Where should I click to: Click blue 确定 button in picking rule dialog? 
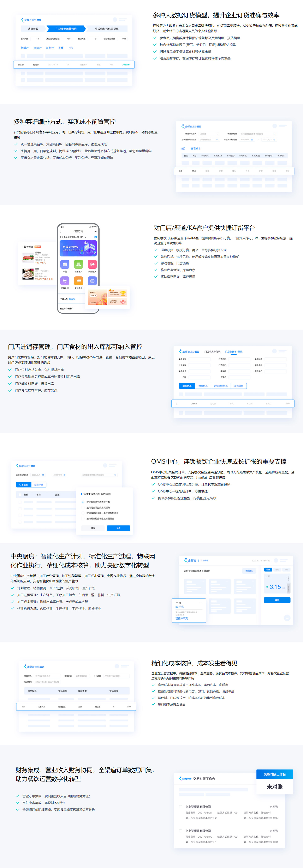point(118,528)
